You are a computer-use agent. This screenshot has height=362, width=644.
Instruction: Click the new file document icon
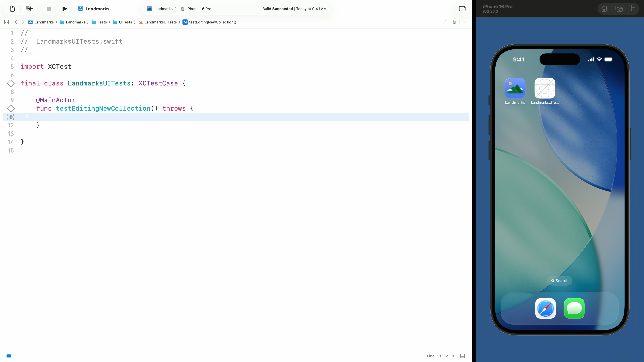pyautogui.click(x=12, y=9)
